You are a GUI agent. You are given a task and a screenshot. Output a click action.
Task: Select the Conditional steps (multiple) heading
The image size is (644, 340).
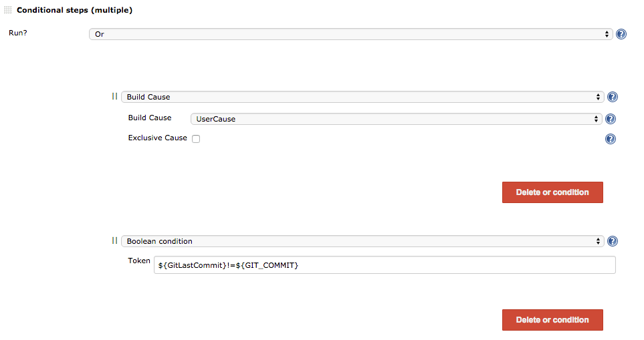click(x=74, y=10)
